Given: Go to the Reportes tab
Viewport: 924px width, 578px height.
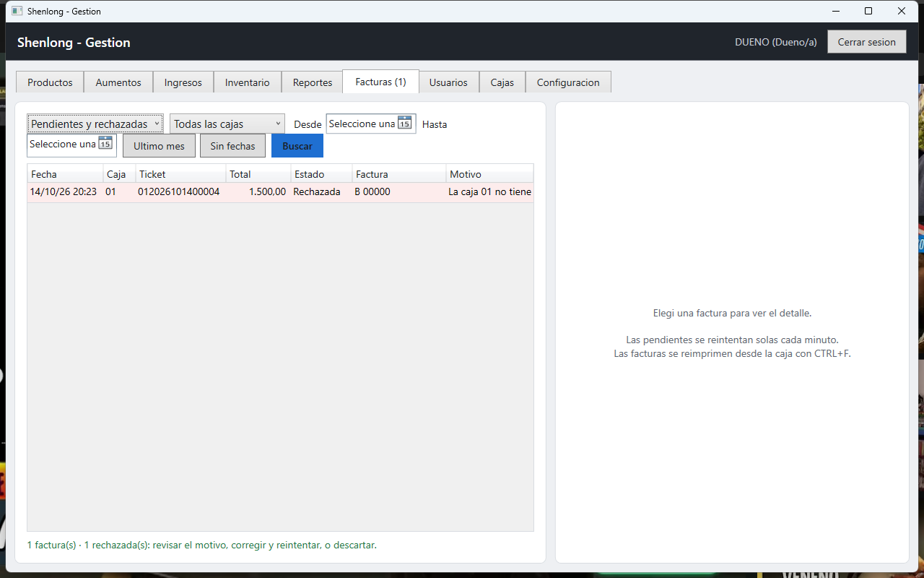Looking at the screenshot, I should 313,82.
